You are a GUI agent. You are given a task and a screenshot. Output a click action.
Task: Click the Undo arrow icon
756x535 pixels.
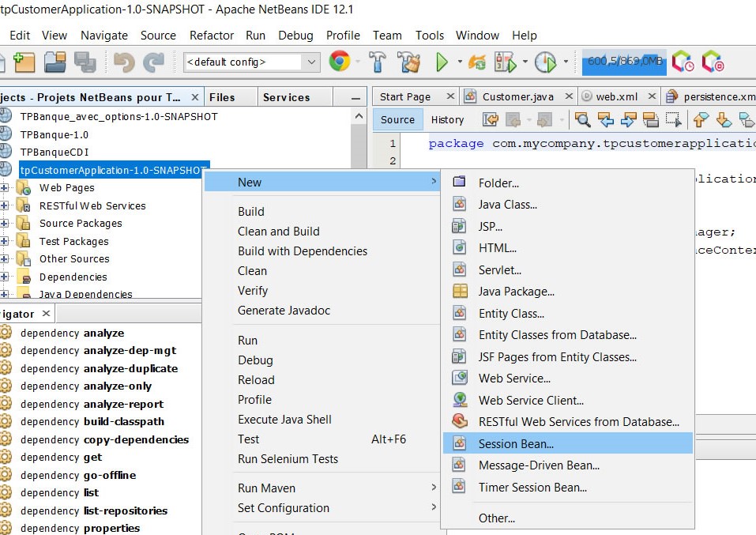(124, 62)
